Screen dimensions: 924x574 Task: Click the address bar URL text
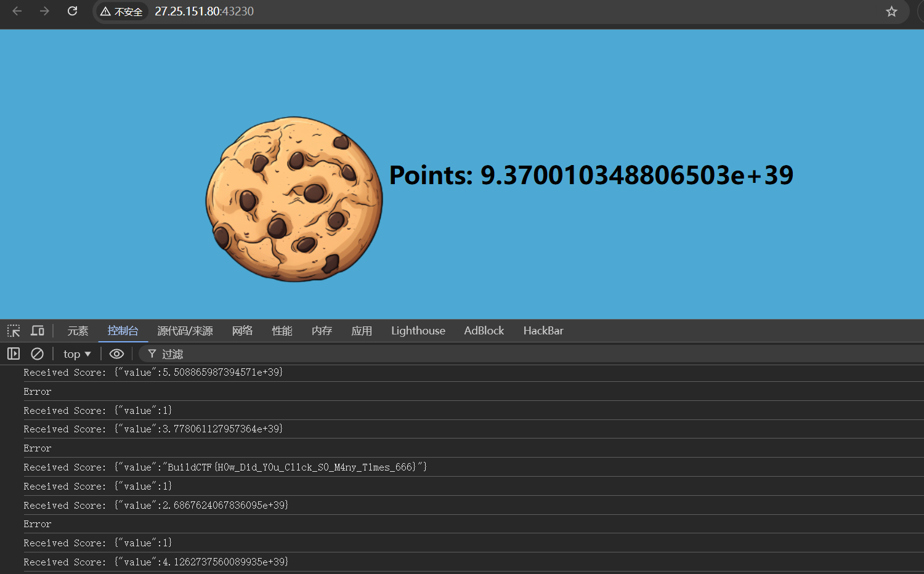(204, 12)
